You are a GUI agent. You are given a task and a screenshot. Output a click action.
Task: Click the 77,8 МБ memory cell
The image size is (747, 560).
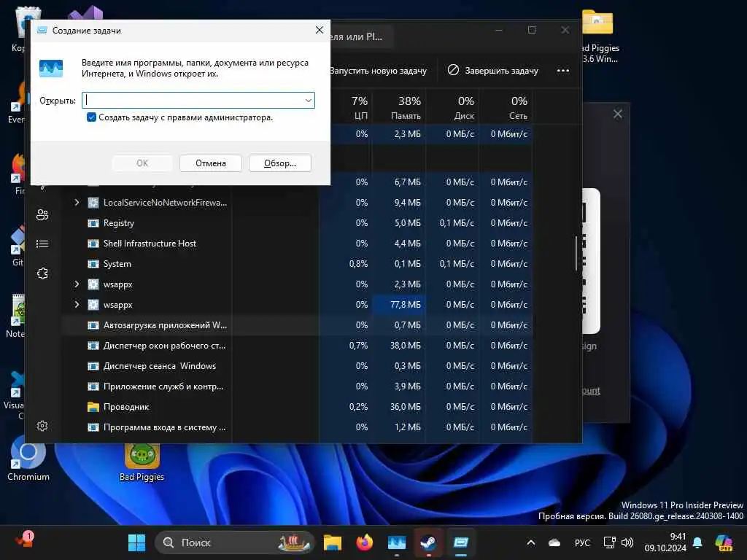pyautogui.click(x=399, y=304)
